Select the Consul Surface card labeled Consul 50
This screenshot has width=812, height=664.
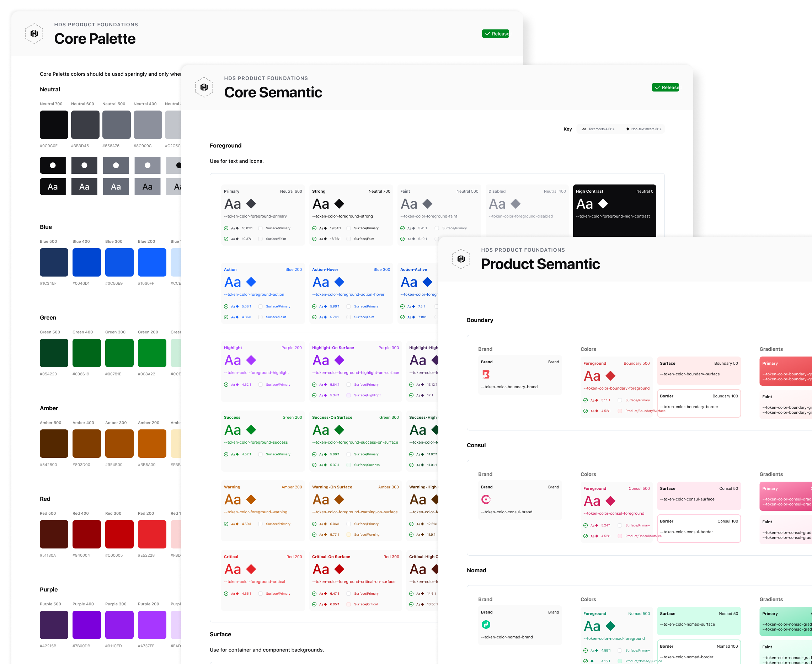tap(699, 496)
